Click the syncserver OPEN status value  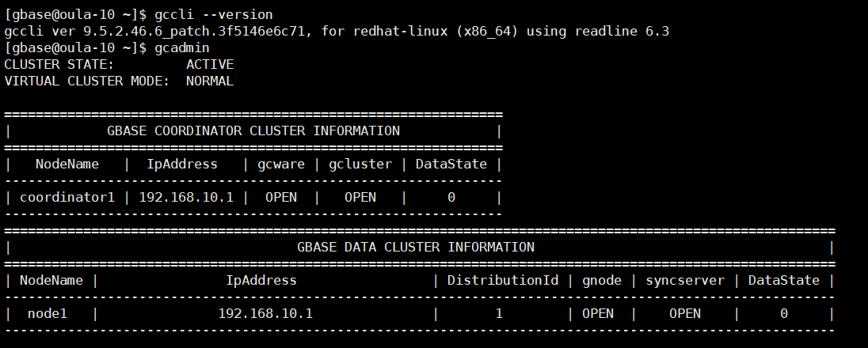tap(685, 314)
